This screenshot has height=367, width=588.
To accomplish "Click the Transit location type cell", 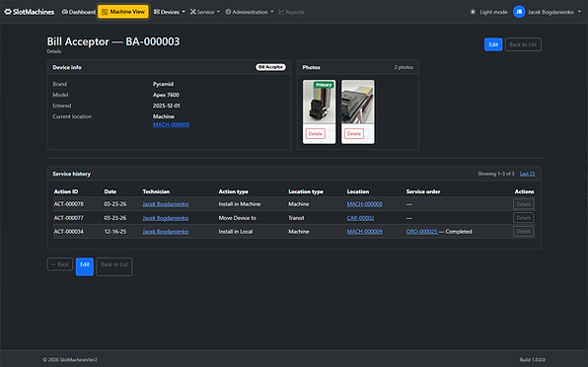I will pyautogui.click(x=296, y=218).
